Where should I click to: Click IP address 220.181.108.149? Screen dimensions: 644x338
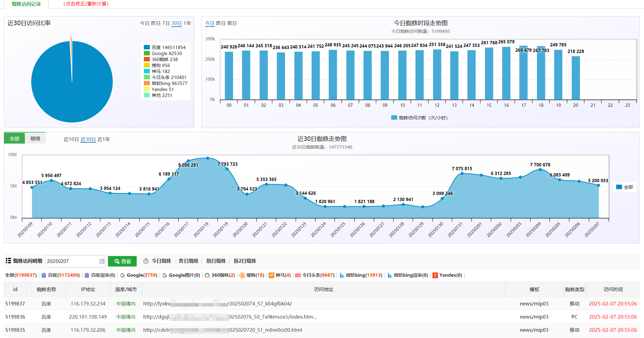(88, 317)
